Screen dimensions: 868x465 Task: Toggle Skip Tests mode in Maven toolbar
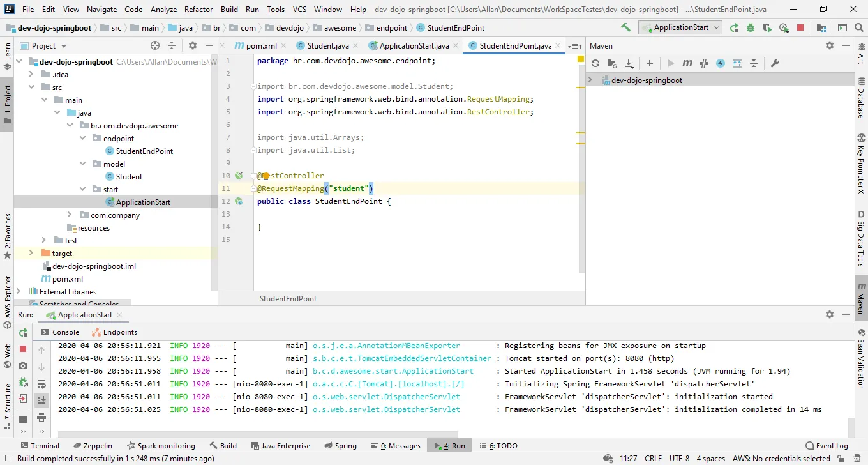tap(721, 63)
